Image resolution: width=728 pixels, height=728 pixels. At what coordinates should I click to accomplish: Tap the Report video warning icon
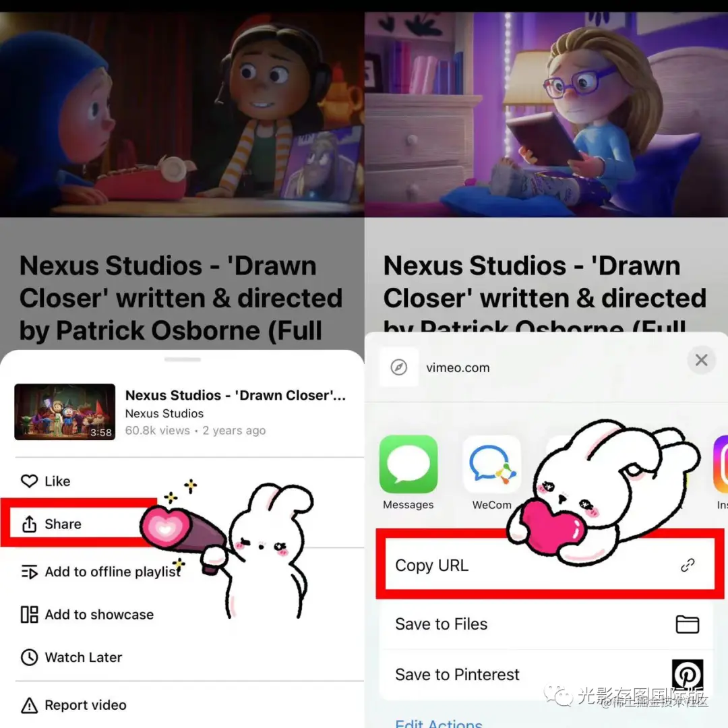pyautogui.click(x=29, y=705)
